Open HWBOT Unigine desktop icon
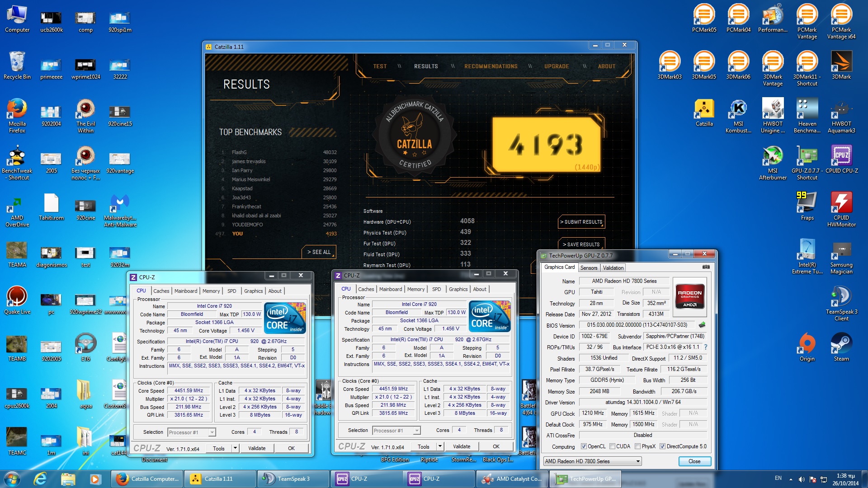 pos(773,116)
